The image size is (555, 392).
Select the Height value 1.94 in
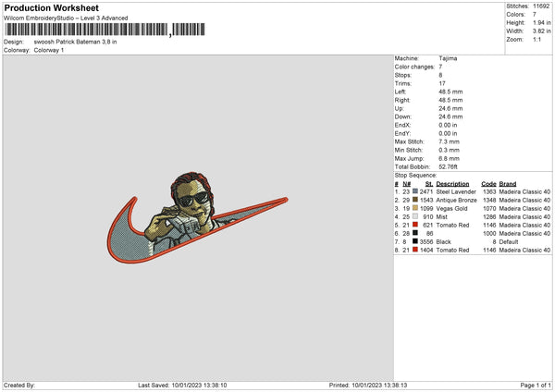pos(541,22)
